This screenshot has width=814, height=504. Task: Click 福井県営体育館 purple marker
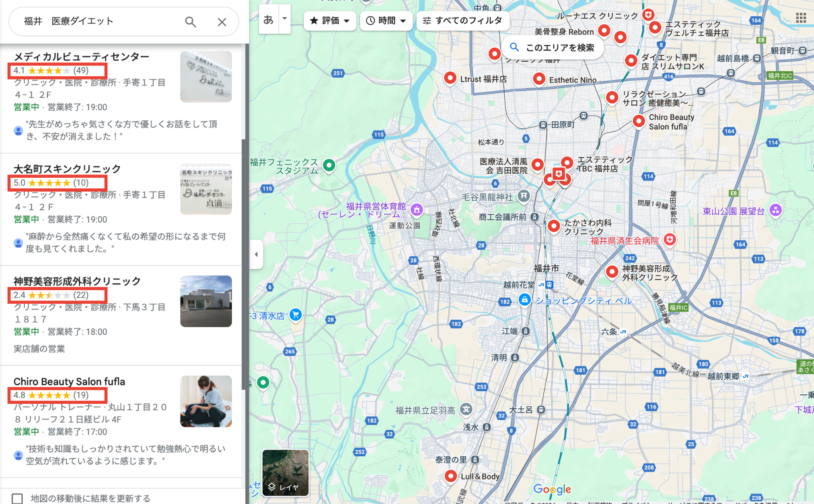pyautogui.click(x=417, y=209)
